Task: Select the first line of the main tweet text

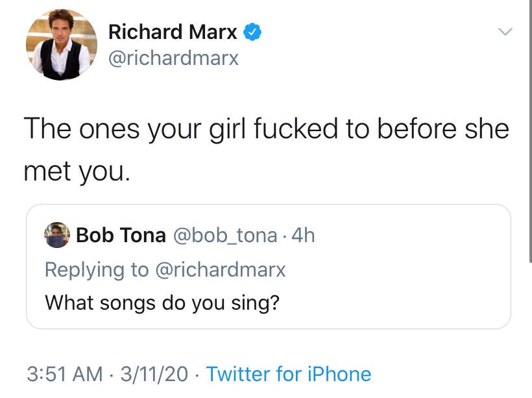Action: click(x=266, y=129)
